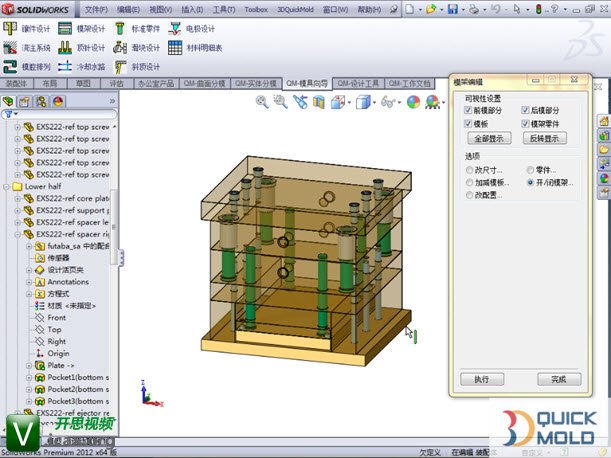Click the Open file folder icon
The image size is (611, 458).
point(431,9)
